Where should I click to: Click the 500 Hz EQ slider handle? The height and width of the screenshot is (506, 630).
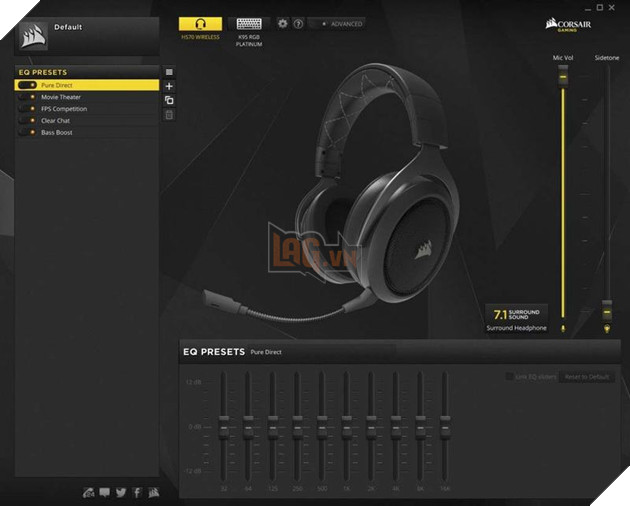coord(322,428)
